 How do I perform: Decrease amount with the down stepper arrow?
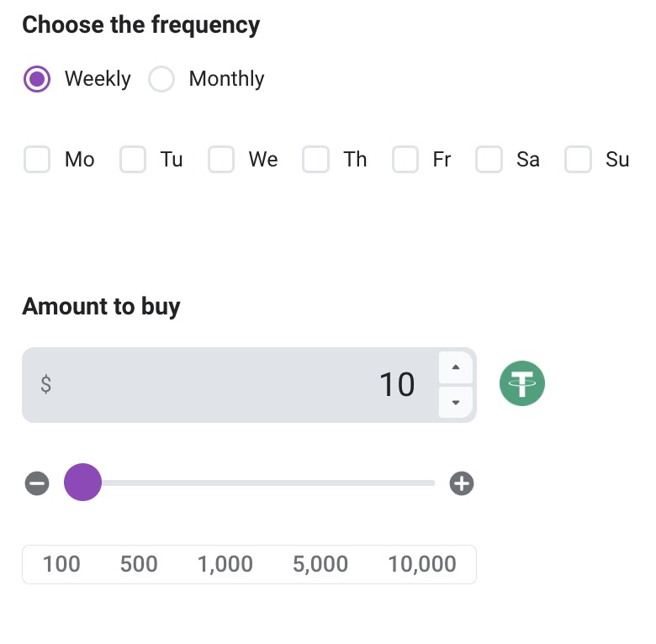[456, 403]
